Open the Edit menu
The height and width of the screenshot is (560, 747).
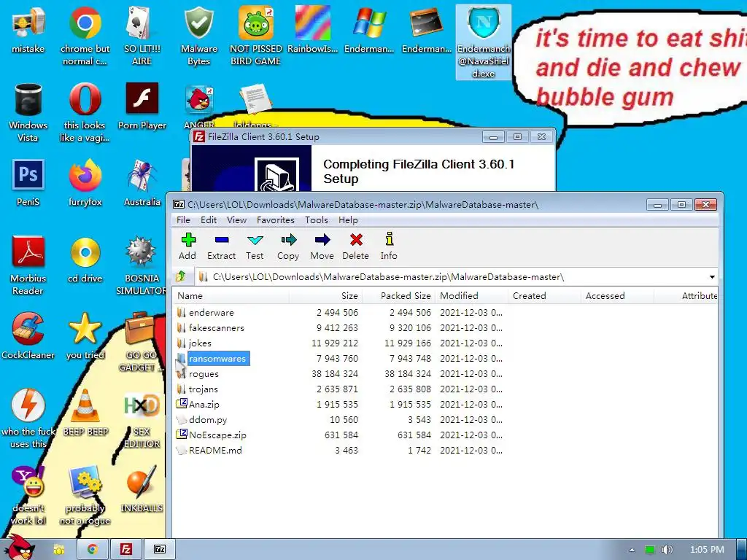click(209, 220)
